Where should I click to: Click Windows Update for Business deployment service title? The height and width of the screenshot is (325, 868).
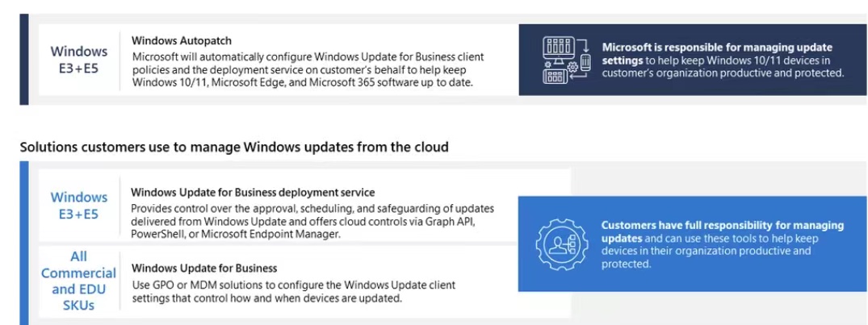click(x=253, y=193)
